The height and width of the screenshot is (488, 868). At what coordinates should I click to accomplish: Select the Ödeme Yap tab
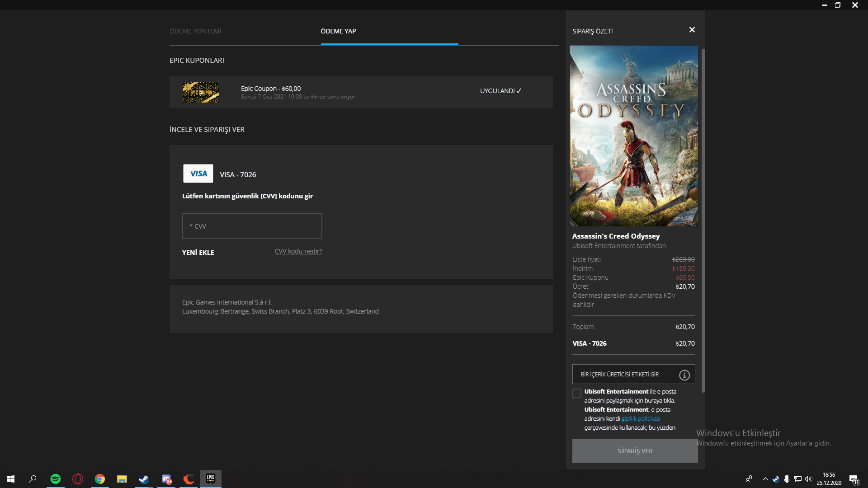[x=338, y=31]
